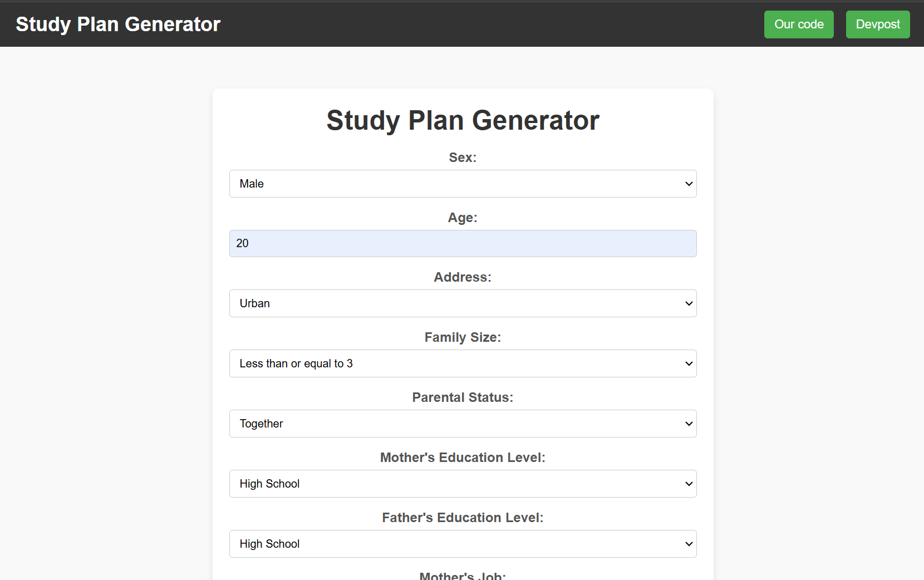Click the Sex field label
The image size is (924, 580).
(463, 158)
